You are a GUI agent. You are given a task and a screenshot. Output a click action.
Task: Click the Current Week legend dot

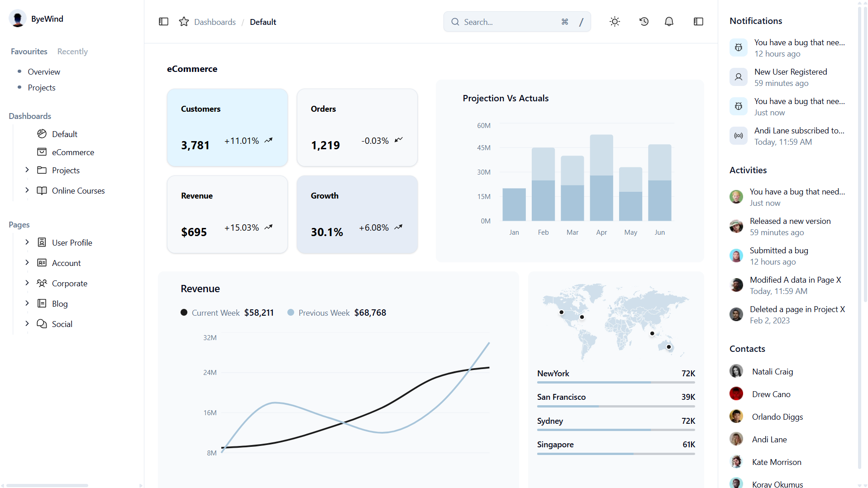click(184, 313)
